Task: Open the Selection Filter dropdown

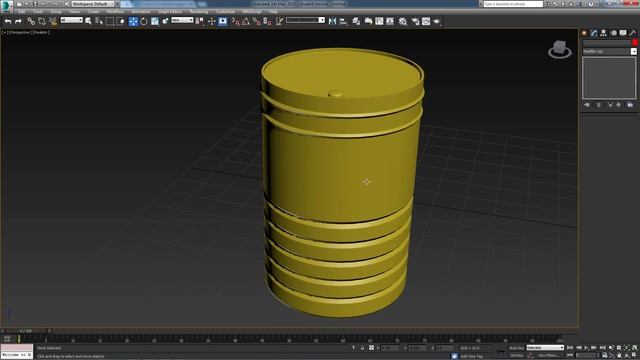Action: click(x=71, y=20)
